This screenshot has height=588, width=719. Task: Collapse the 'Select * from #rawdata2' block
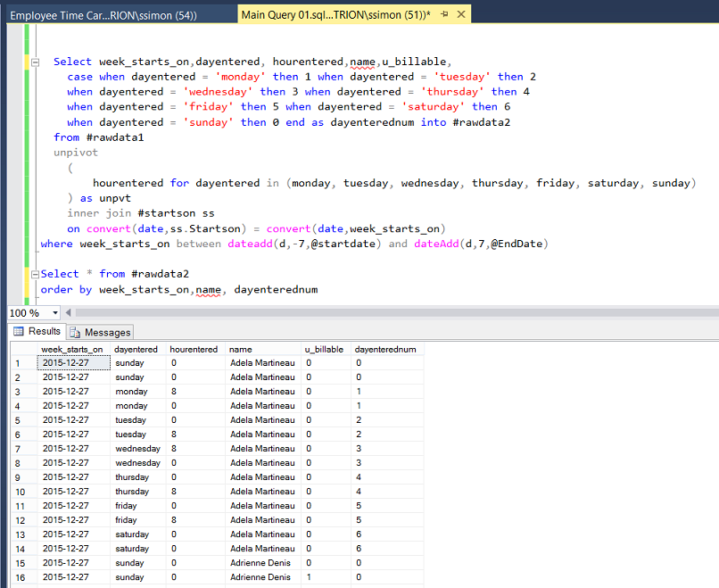tap(35, 275)
